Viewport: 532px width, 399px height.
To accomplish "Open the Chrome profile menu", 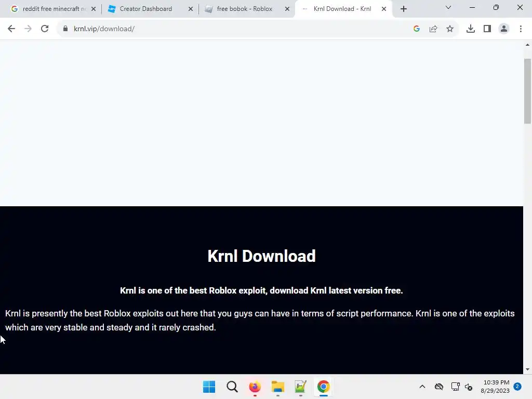I will pyautogui.click(x=504, y=29).
